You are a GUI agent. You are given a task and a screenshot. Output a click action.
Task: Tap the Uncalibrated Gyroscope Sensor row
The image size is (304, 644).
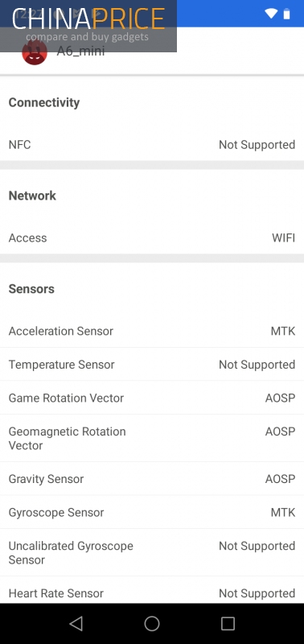[x=152, y=552]
